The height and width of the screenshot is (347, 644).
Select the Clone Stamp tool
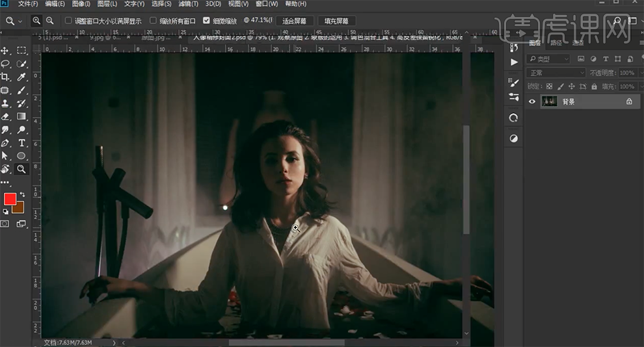(x=5, y=103)
